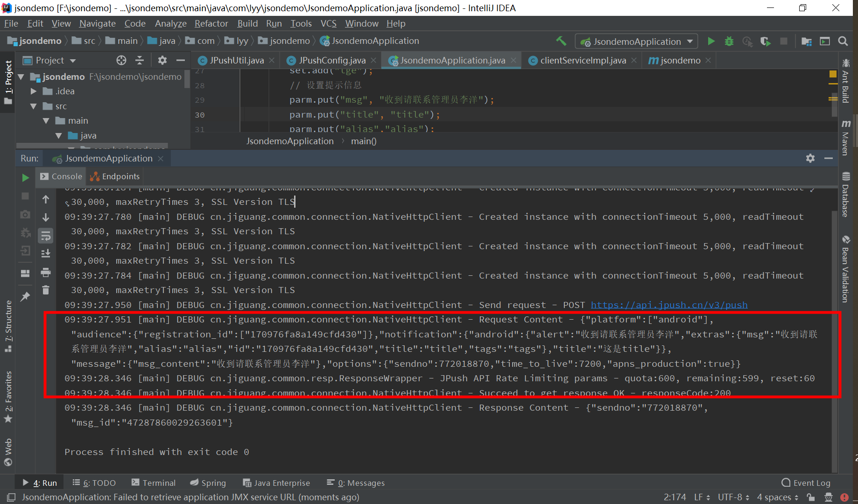This screenshot has width=858, height=504.
Task: Clear all console output
Action: [46, 290]
